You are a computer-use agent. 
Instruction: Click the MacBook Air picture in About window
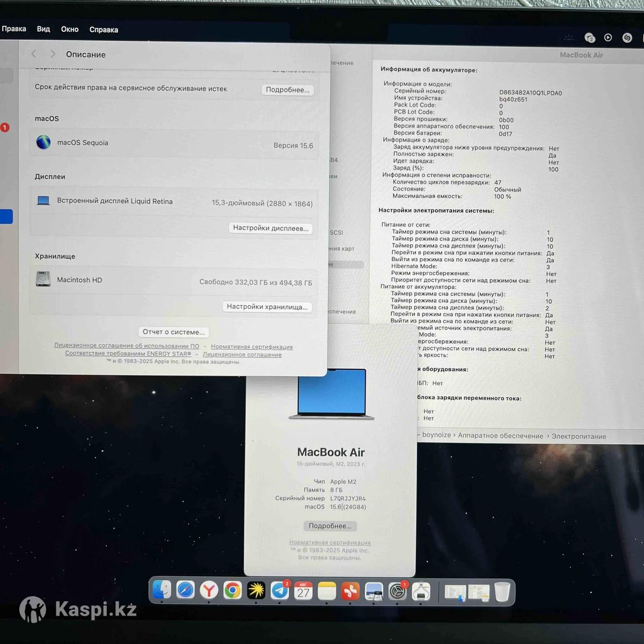click(331, 394)
